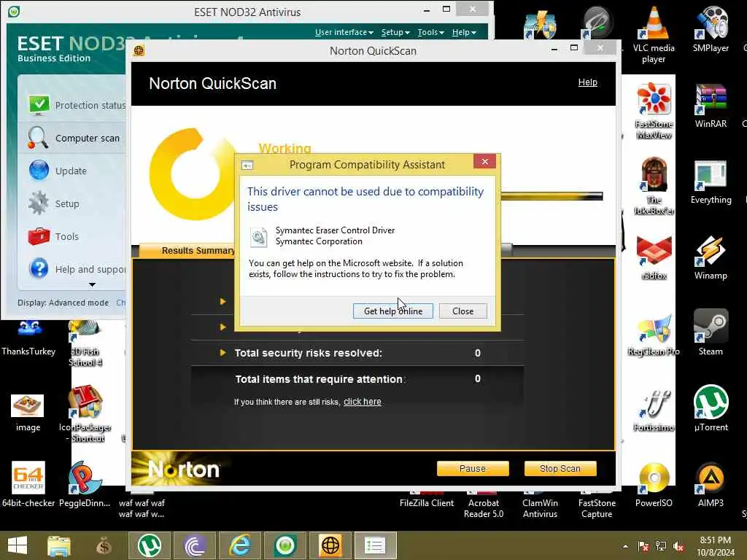Switch to µTorrent on taskbar
The height and width of the screenshot is (560, 747).
(149, 545)
